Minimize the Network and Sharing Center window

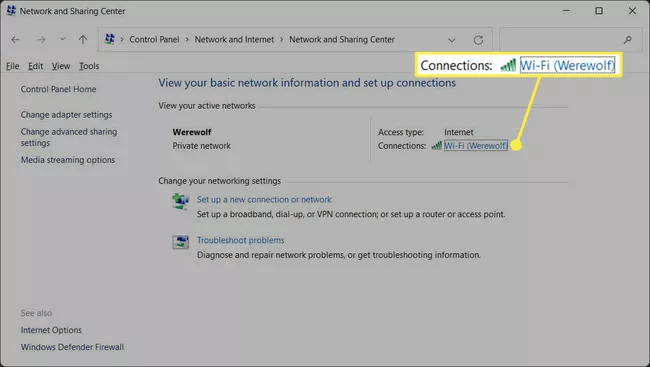tap(566, 11)
